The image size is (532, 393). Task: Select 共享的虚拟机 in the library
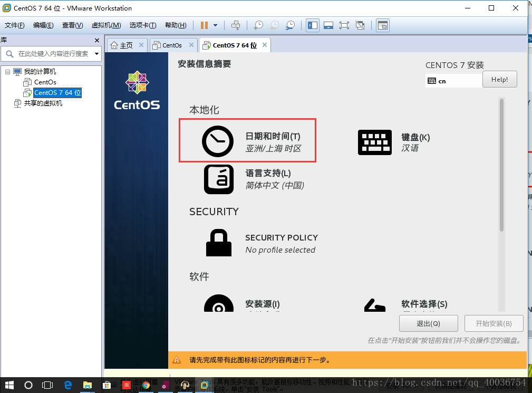[x=43, y=103]
